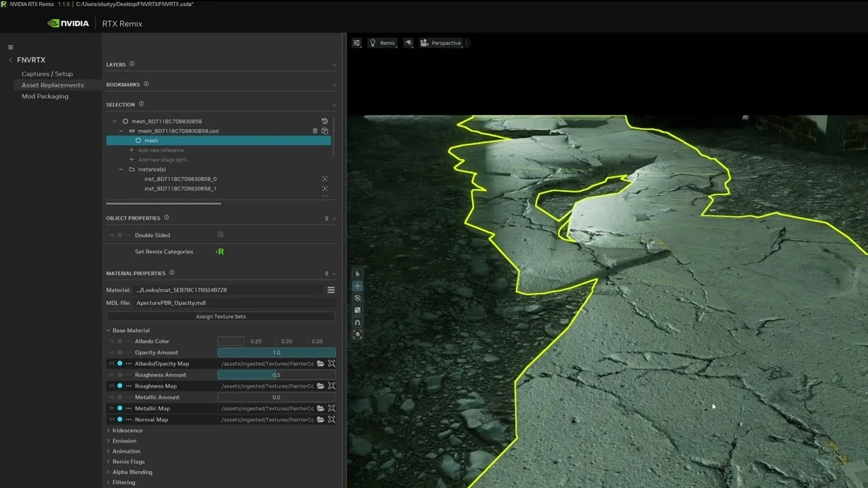Click the Roughness Amount slider

point(276,375)
